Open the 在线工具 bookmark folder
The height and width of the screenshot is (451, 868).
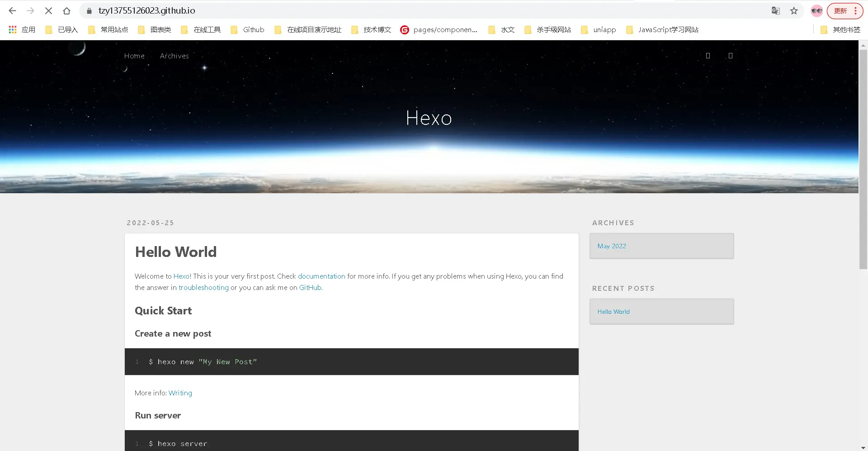[x=201, y=29]
